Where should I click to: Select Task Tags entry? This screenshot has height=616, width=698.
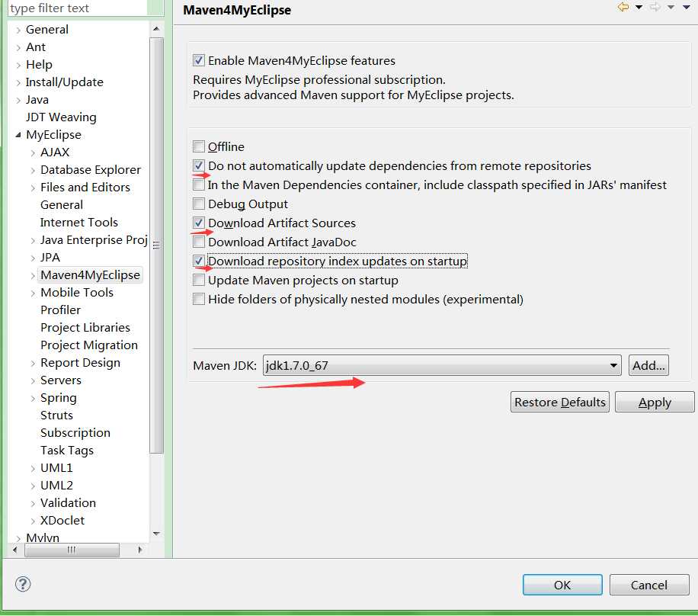point(67,451)
